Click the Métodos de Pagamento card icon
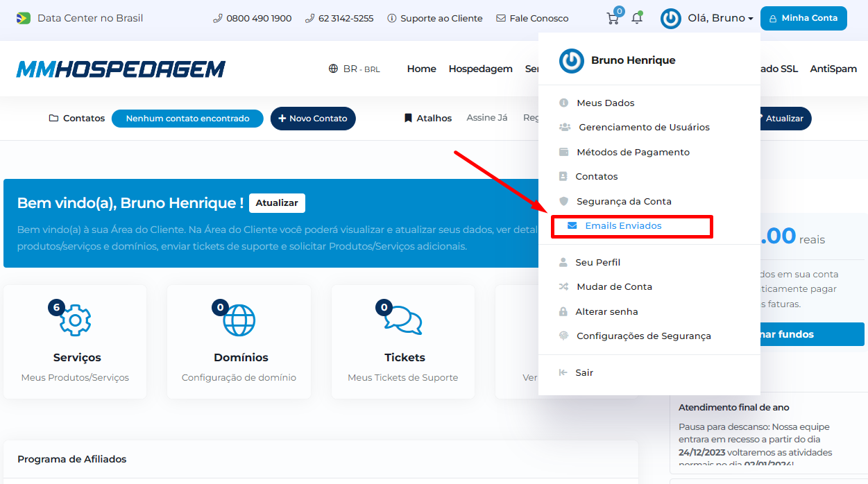The height and width of the screenshot is (484, 868). click(x=563, y=152)
